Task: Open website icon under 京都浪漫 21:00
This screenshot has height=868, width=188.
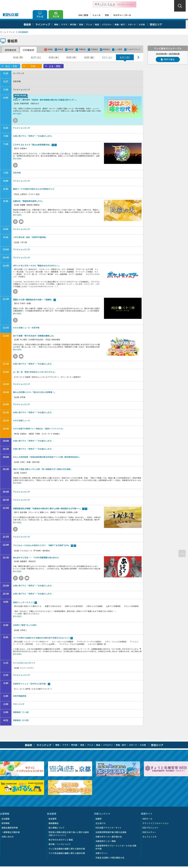Action: pos(15,529)
